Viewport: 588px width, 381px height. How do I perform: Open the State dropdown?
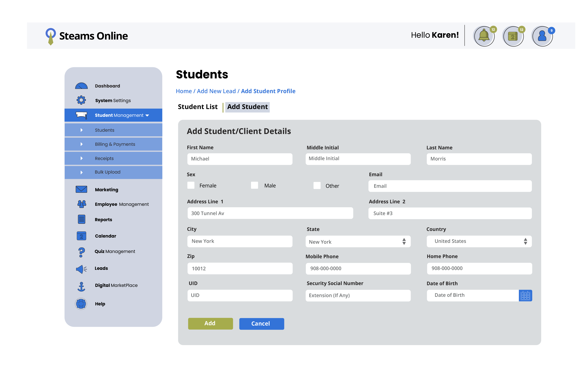(x=358, y=242)
